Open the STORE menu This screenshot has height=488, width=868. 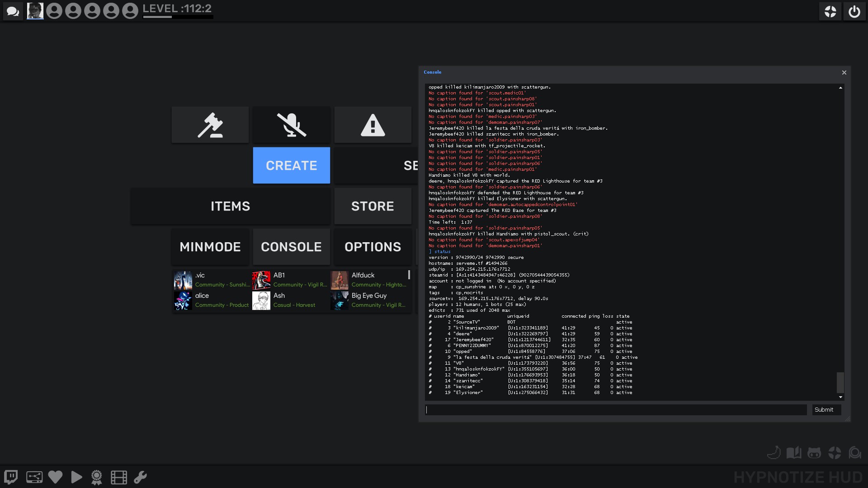pos(373,206)
